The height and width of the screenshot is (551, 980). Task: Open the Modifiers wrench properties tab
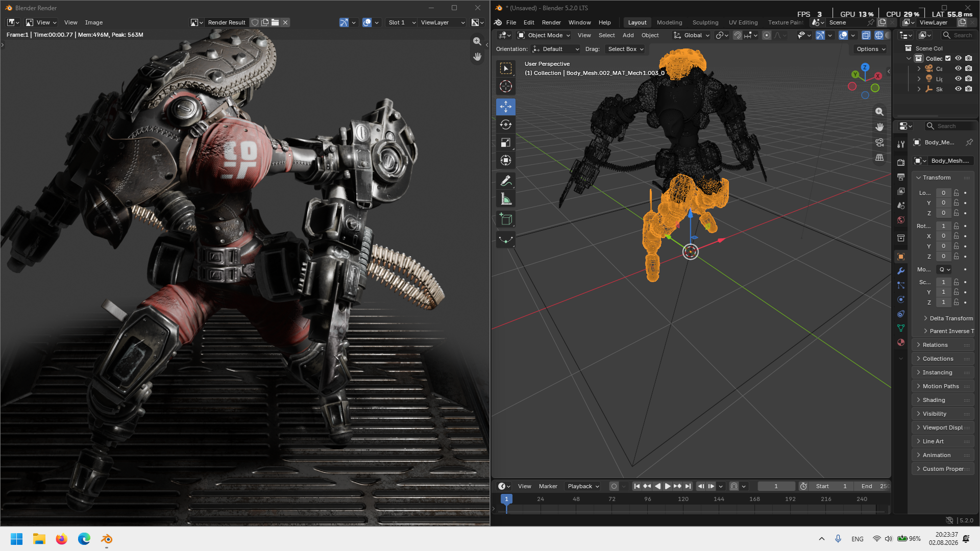click(x=901, y=271)
